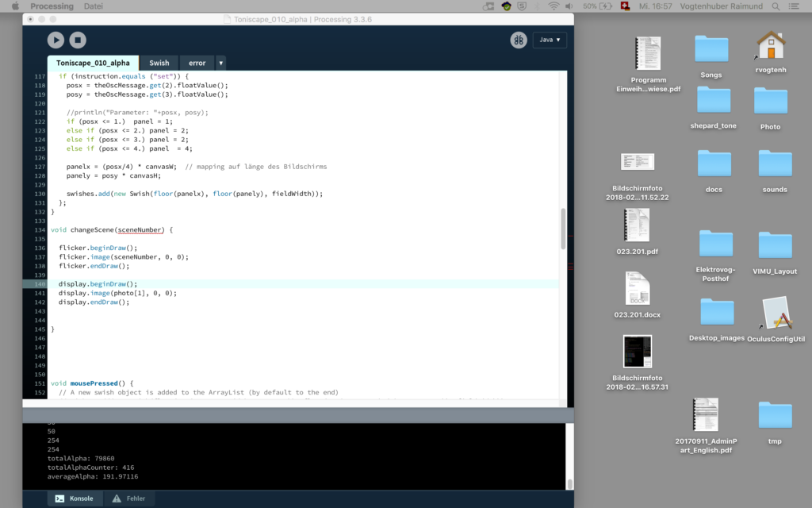
Task: Open the Processing application menu
Action: coord(52,6)
